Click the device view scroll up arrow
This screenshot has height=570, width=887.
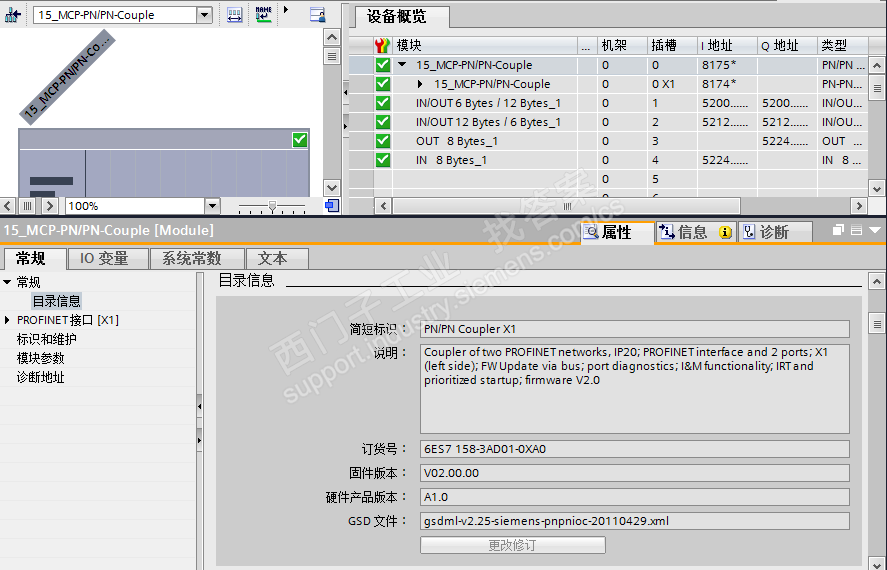pos(332,37)
